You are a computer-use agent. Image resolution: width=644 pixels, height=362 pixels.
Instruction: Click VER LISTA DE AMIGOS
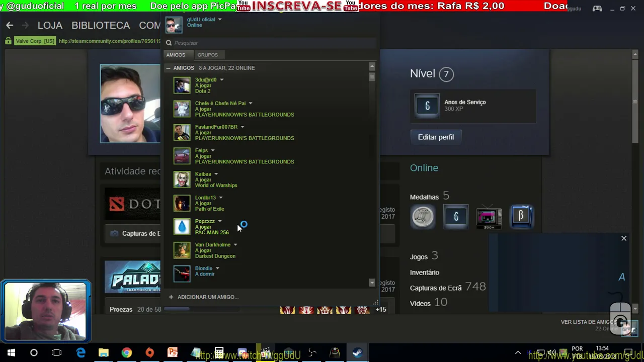[x=588, y=322]
